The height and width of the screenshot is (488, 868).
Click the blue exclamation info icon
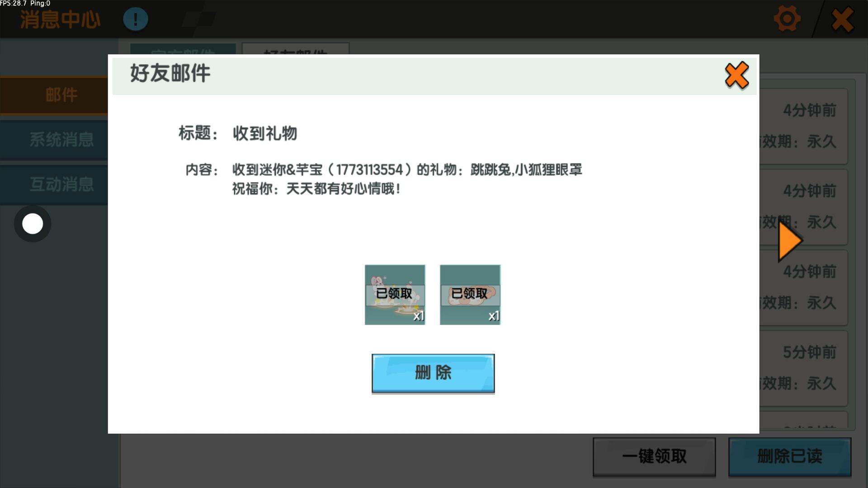[x=135, y=19]
